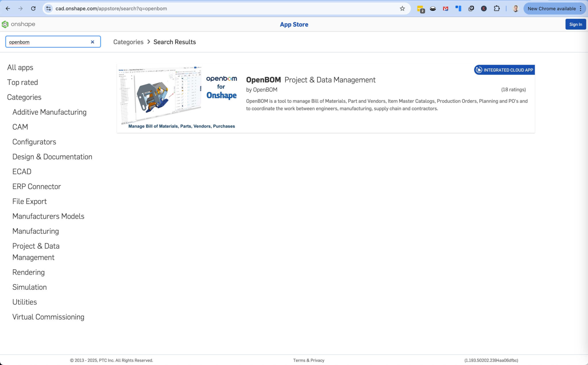Viewport: 588px width, 365px height.
Task: Open the Gmail extension
Action: (446, 8)
